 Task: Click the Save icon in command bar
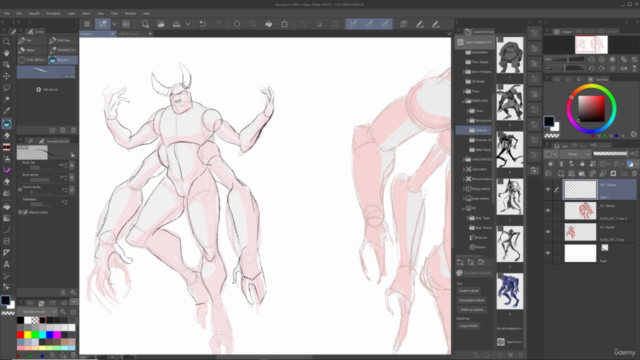[x=176, y=24]
